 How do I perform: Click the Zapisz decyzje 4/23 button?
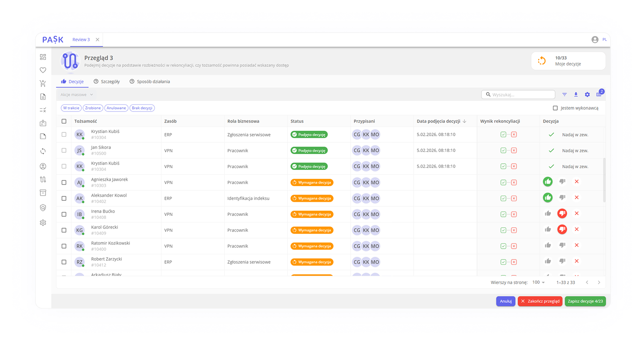(x=585, y=301)
